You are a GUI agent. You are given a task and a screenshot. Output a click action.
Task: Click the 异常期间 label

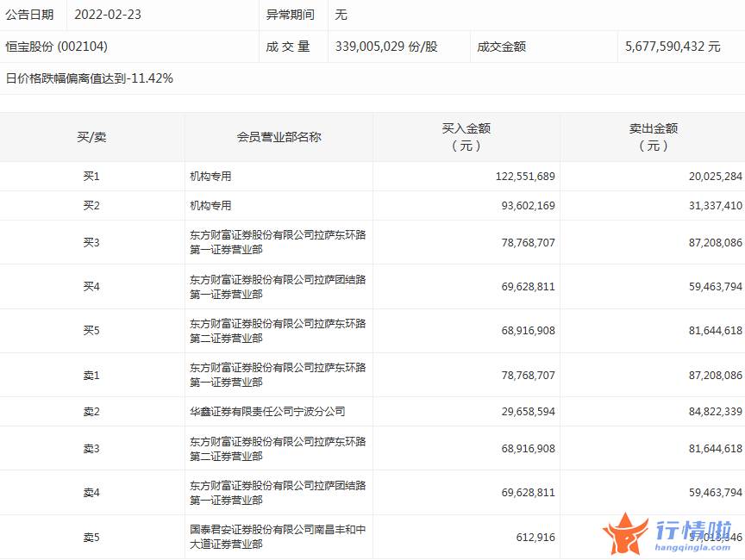pos(290,15)
